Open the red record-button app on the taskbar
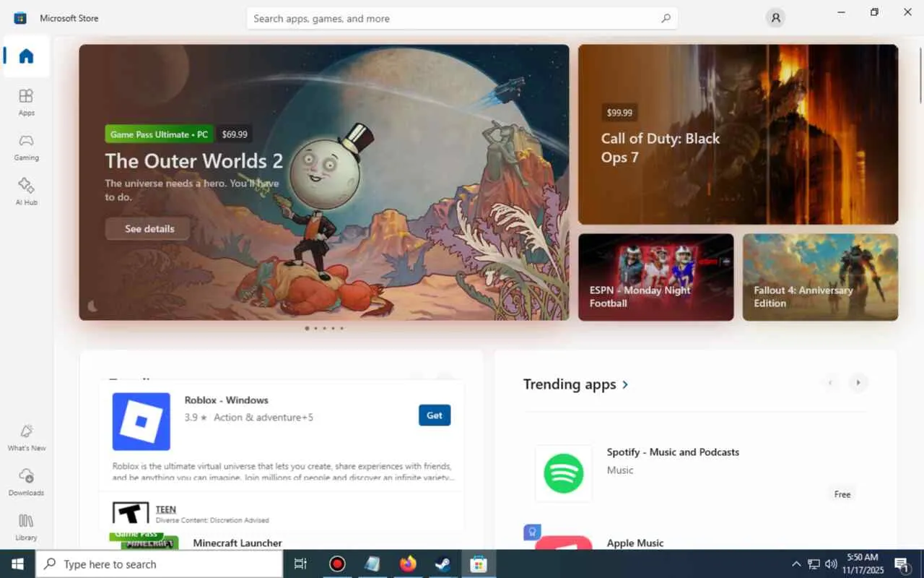The image size is (924, 578). [337, 564]
